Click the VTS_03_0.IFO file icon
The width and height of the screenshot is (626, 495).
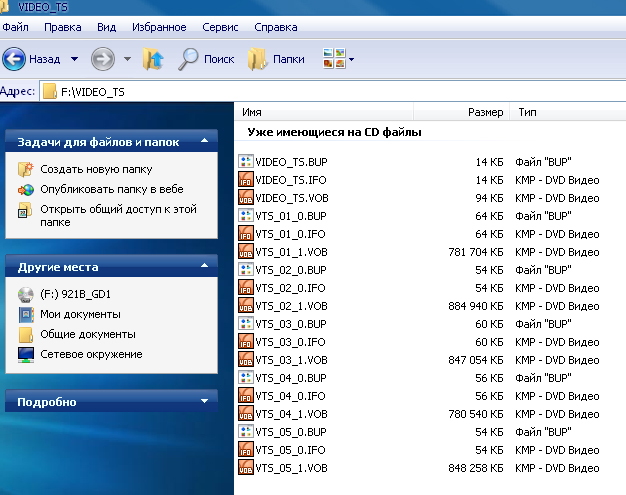click(x=246, y=341)
